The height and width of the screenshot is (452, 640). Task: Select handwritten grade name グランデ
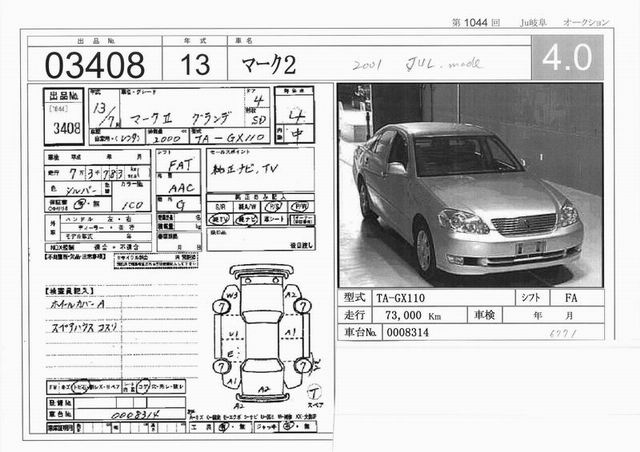pos(211,118)
